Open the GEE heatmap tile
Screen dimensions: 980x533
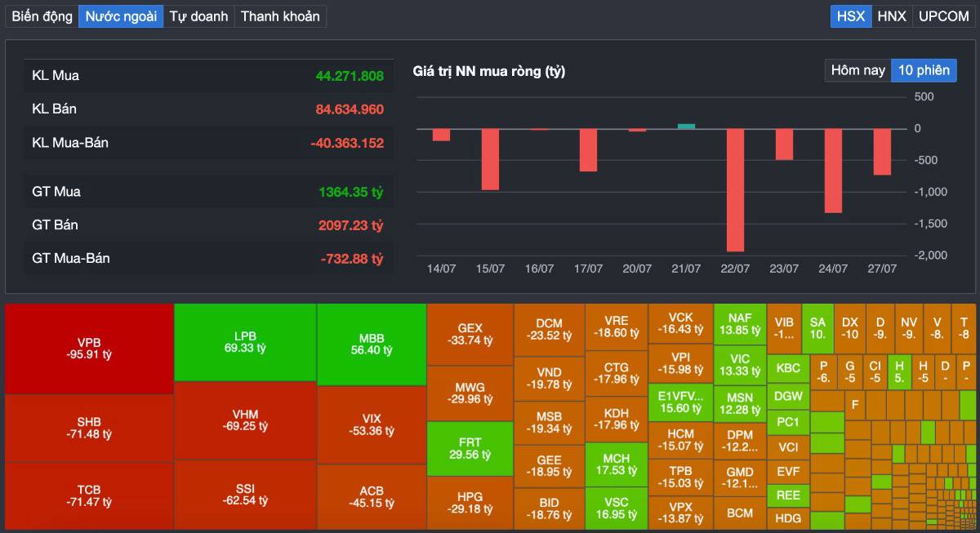(549, 466)
